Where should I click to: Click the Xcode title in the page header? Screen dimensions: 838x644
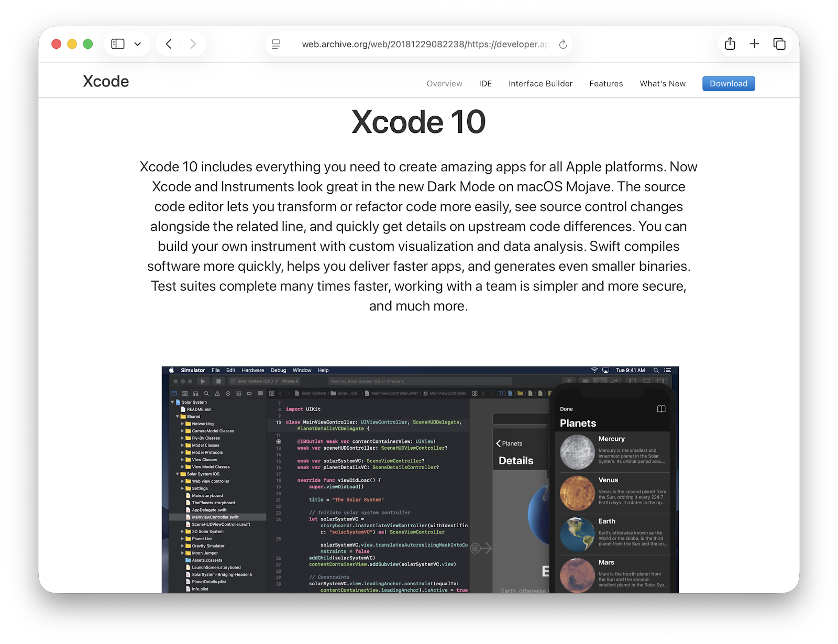pyautogui.click(x=106, y=81)
